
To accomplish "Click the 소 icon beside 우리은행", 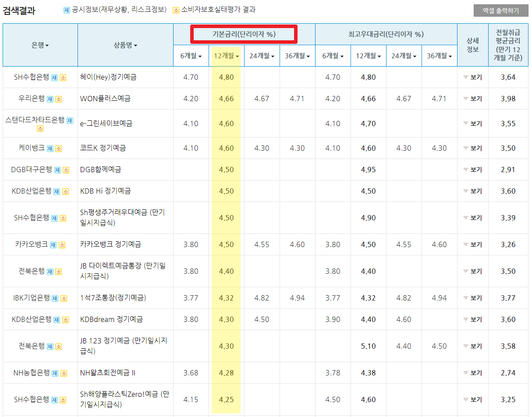I will coord(58,99).
